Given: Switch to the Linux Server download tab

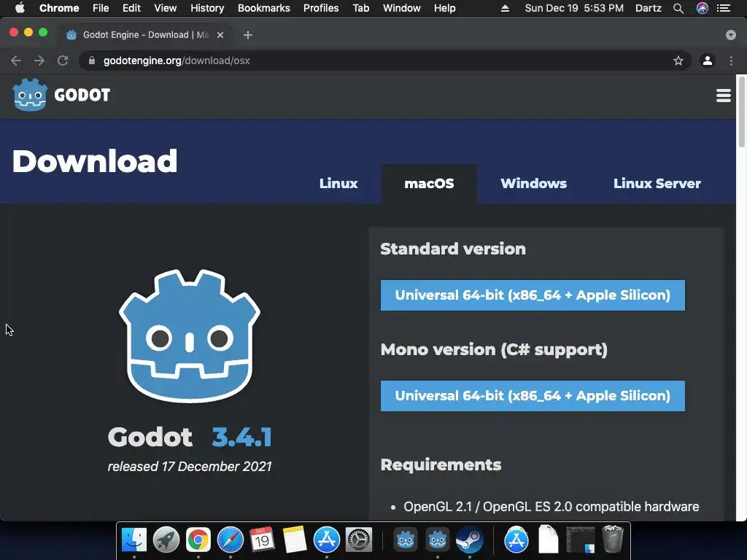Looking at the screenshot, I should click(657, 183).
